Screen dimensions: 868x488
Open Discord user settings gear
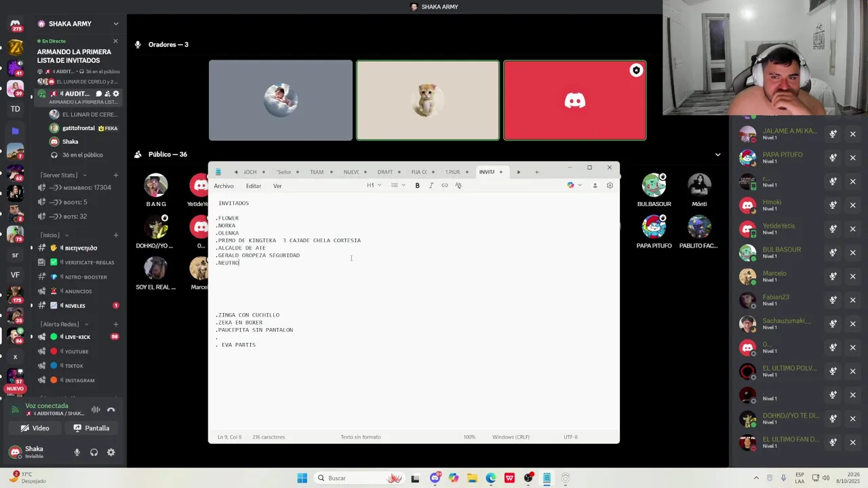click(111, 452)
